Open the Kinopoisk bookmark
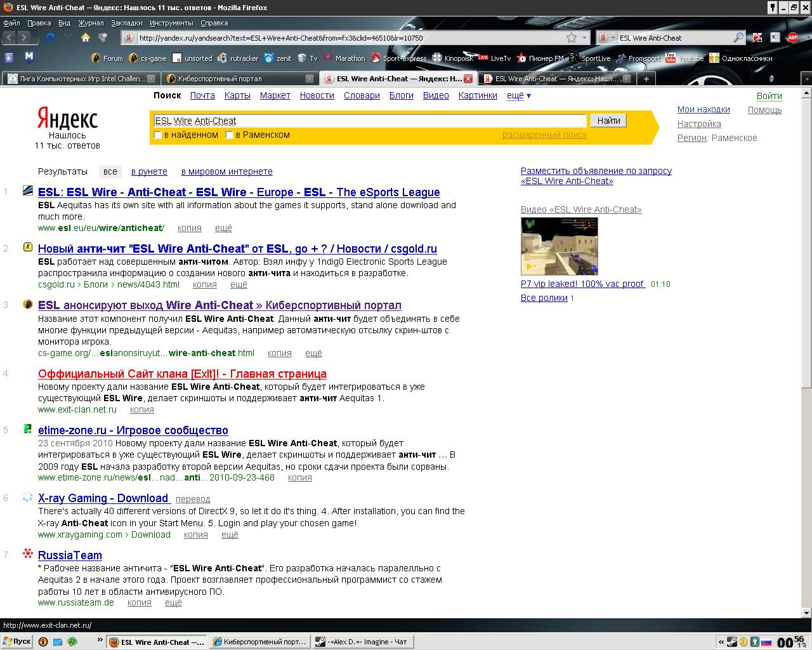The height and width of the screenshot is (650, 812). tap(452, 58)
